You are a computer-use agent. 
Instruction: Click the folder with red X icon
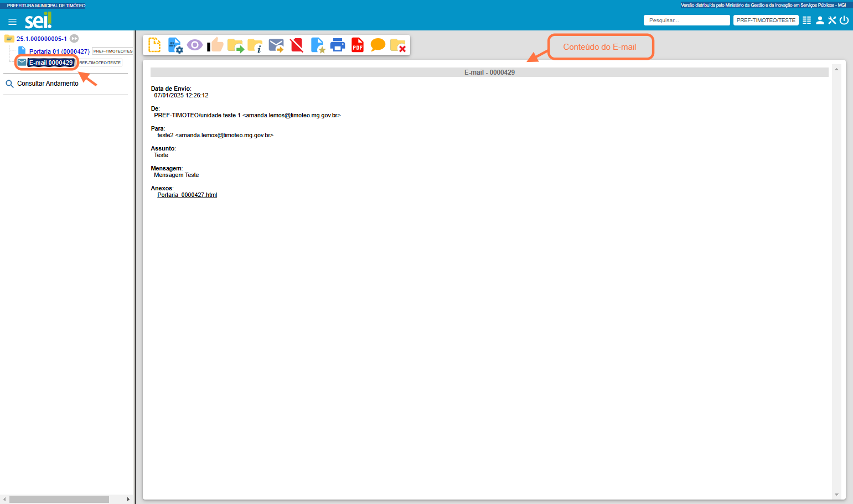coord(398,45)
